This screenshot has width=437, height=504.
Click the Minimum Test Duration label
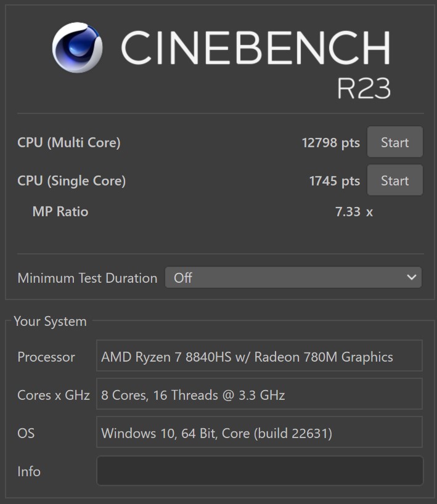coord(88,278)
